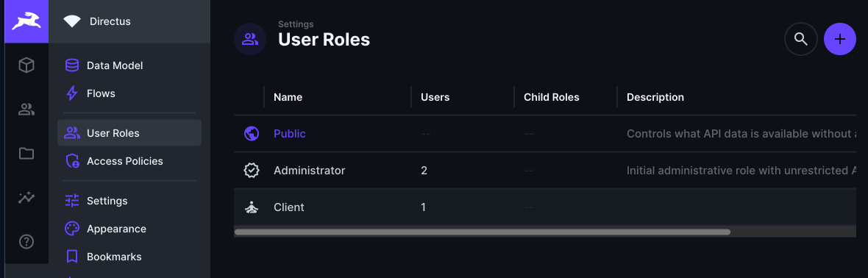Open the Public role link

click(x=290, y=133)
